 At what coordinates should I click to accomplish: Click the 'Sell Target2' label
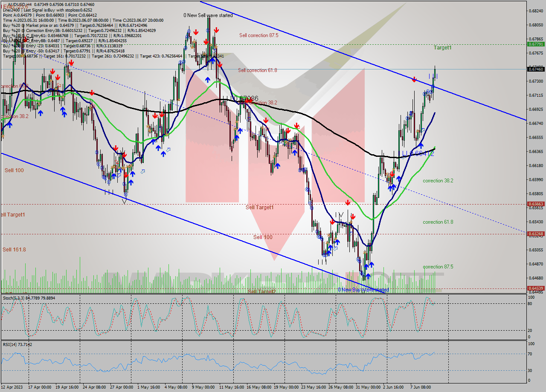pos(262,291)
